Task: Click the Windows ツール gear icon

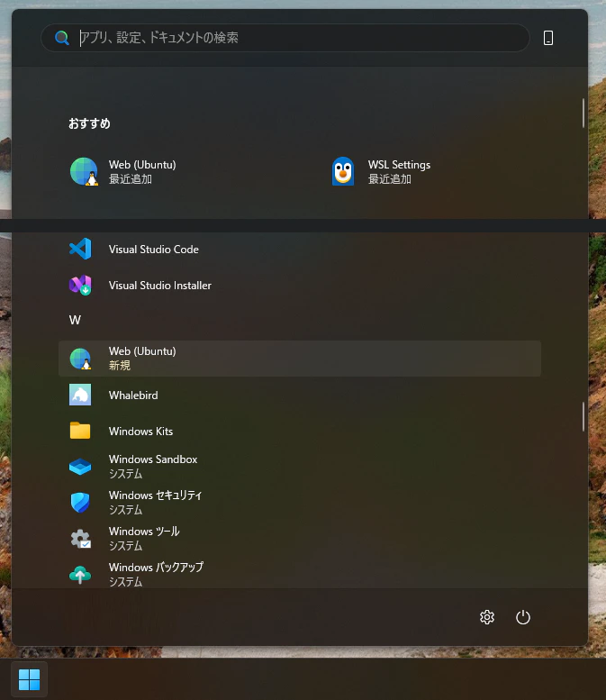Action: coord(81,539)
